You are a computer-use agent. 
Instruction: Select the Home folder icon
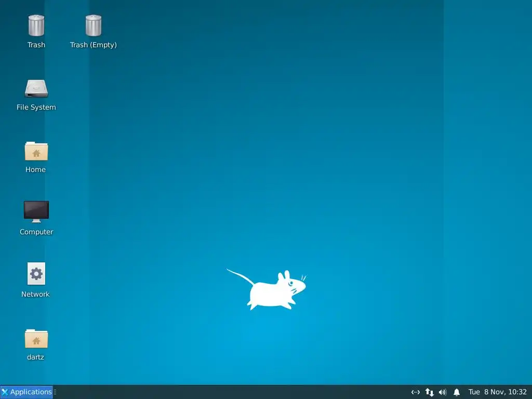pyautogui.click(x=36, y=151)
